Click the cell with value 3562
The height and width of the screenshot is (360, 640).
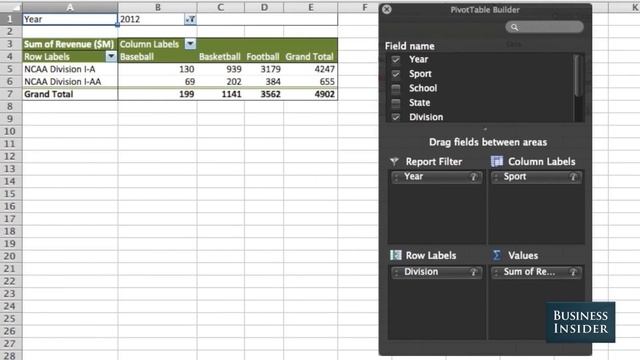[264, 94]
